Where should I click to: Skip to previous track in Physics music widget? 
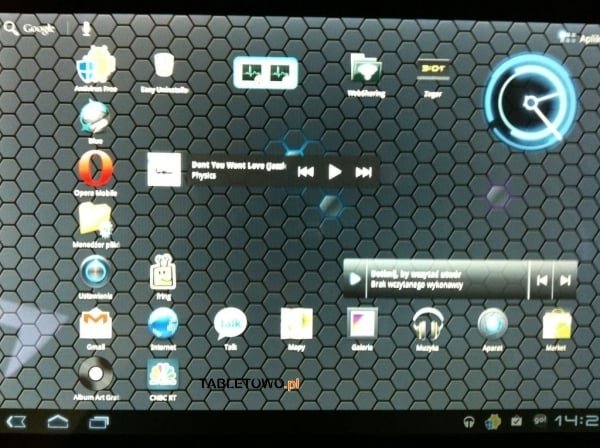pos(305,172)
